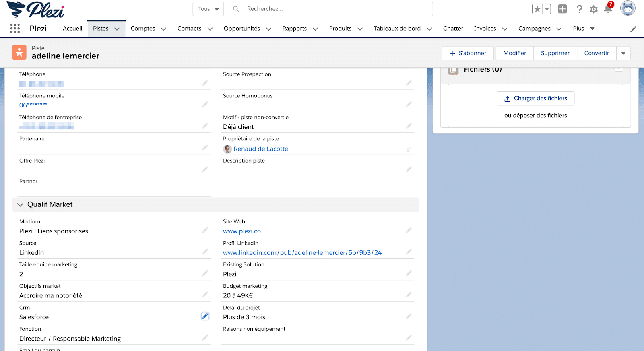Expand the Opportunités tab chevron

[268, 29]
